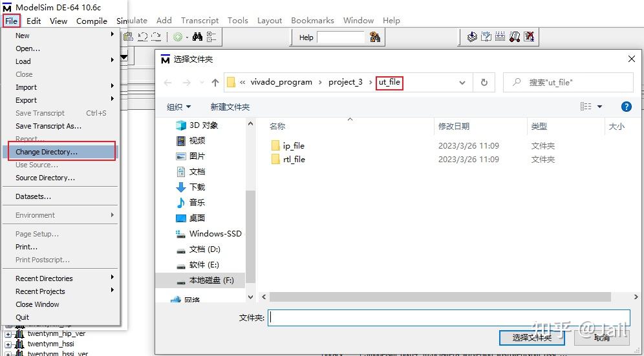Expand the twentynm_hssi library
The width and height of the screenshot is (644, 356).
[8, 344]
